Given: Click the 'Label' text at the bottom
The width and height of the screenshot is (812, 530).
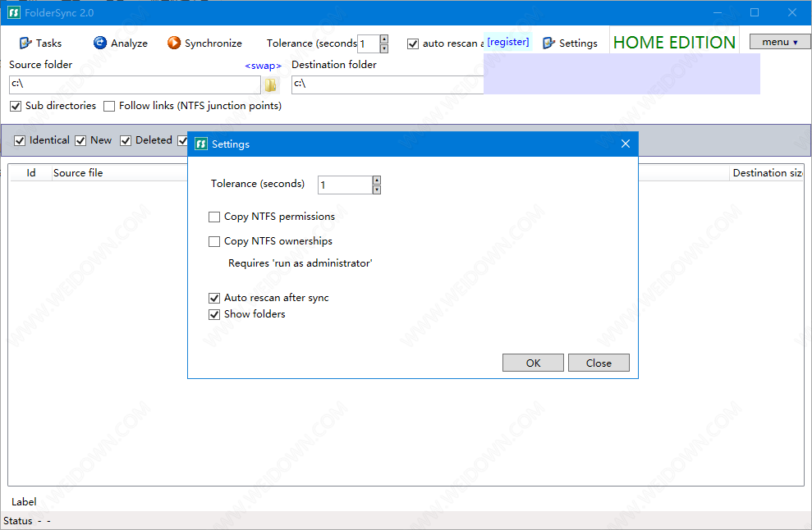Looking at the screenshot, I should (x=24, y=501).
